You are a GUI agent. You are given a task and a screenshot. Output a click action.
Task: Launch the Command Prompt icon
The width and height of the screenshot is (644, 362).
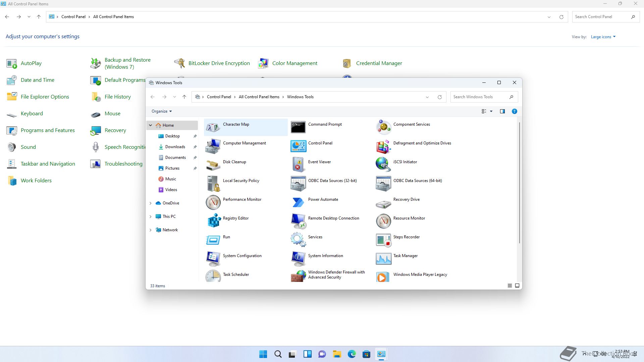pos(298,127)
